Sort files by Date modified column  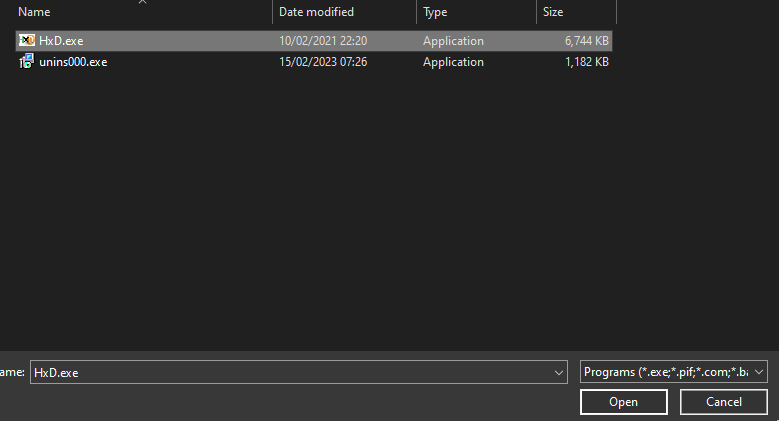pyautogui.click(x=316, y=12)
